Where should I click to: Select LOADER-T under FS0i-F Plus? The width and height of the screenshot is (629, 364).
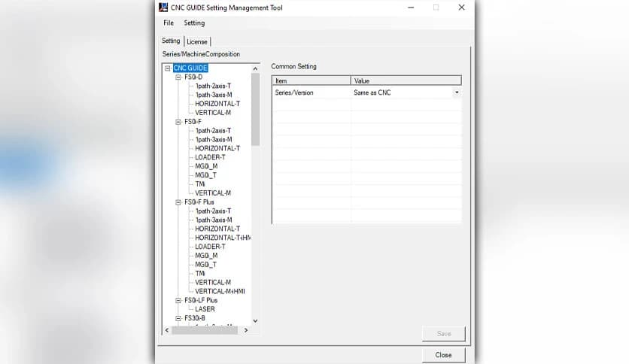point(210,247)
